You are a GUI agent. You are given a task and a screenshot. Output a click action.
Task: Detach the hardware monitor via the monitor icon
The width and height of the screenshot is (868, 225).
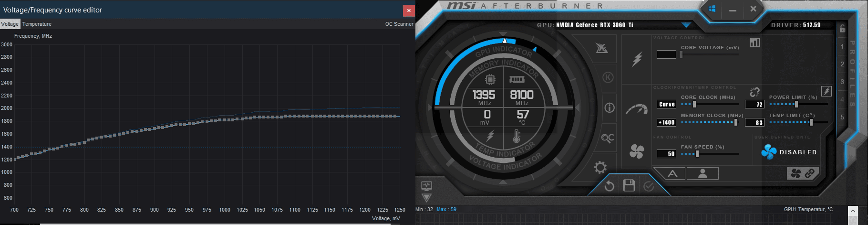pyautogui.click(x=426, y=185)
